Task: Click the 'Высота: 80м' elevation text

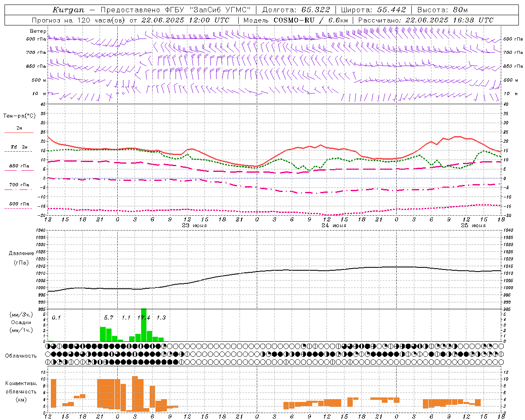Action: 442,10
